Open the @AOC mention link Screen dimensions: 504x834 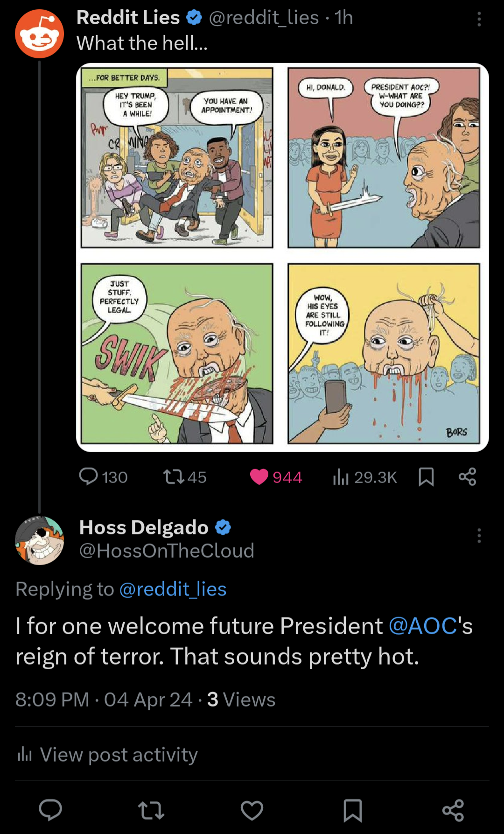click(423, 626)
